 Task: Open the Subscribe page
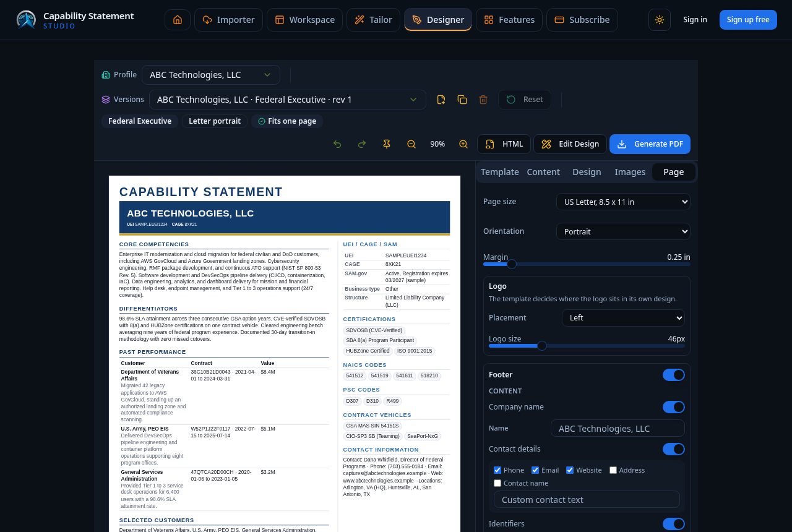tap(582, 20)
